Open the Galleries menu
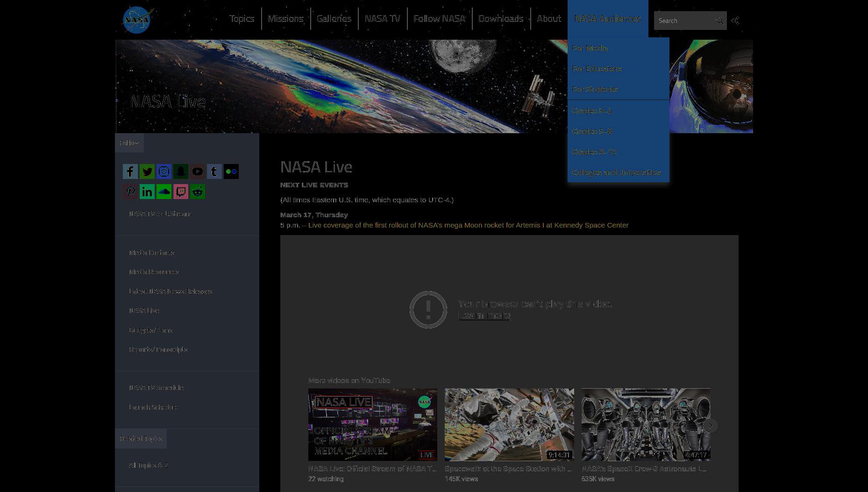The height and width of the screenshot is (492, 868). coord(334,19)
